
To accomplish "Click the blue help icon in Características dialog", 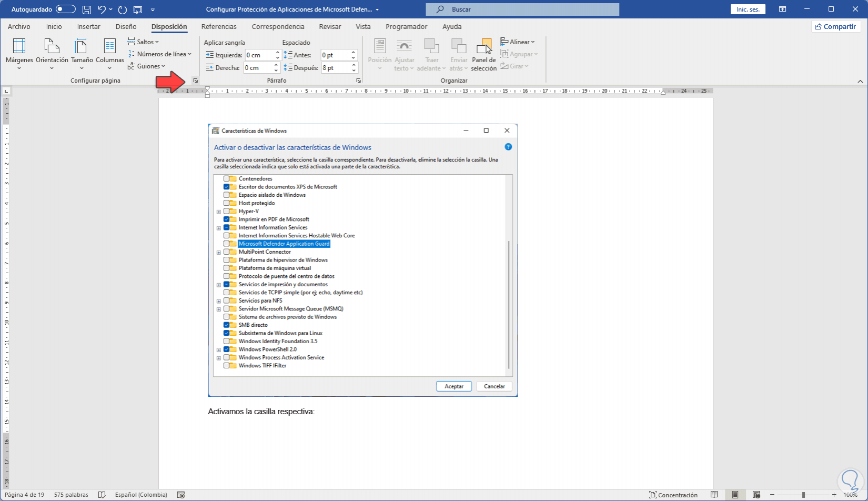I will pyautogui.click(x=508, y=147).
